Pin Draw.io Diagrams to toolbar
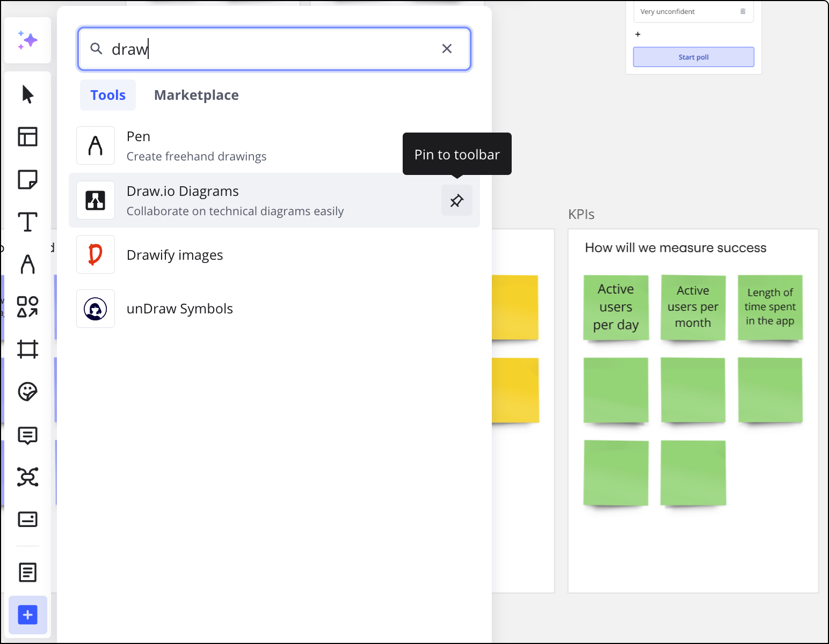This screenshot has height=644, width=829. (x=456, y=201)
